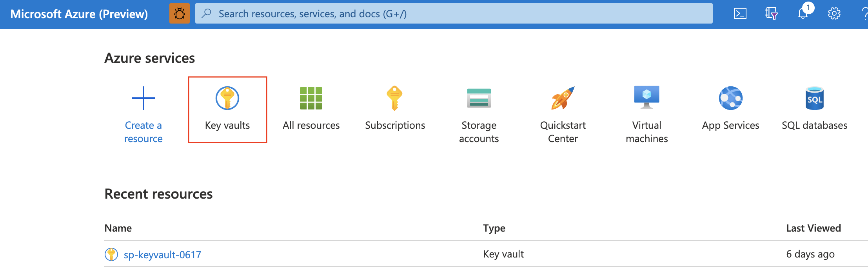The width and height of the screenshot is (868, 274).
Task: Click the Microsoft Azure (Preview) home link
Action: pyautogui.click(x=79, y=14)
